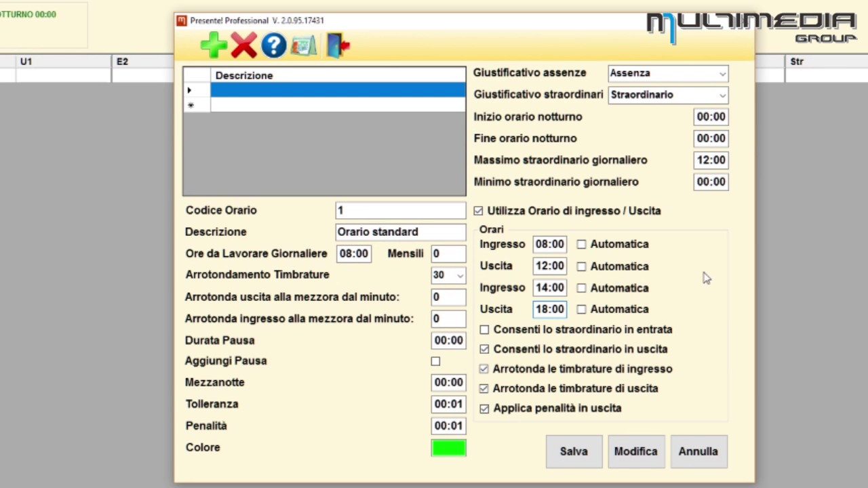Select the highlighted blue grid row
Image resolution: width=868 pixels, height=488 pixels.
(x=338, y=90)
